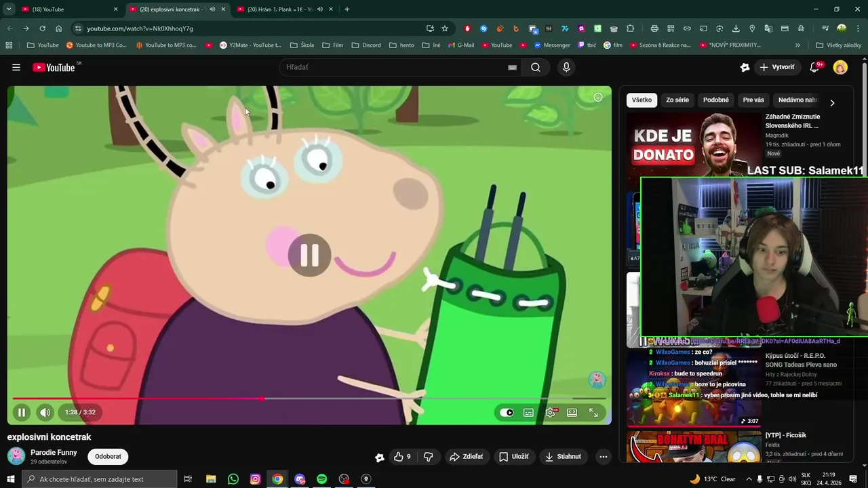Viewport: 868px width, 488px height.
Task: Open the Chrome three-dot menu
Action: click(858, 28)
